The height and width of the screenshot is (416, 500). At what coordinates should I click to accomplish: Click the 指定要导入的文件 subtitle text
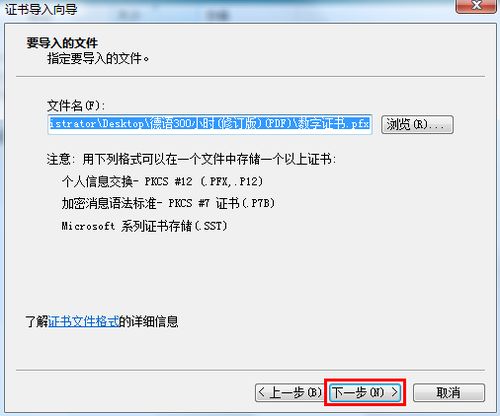point(98,59)
